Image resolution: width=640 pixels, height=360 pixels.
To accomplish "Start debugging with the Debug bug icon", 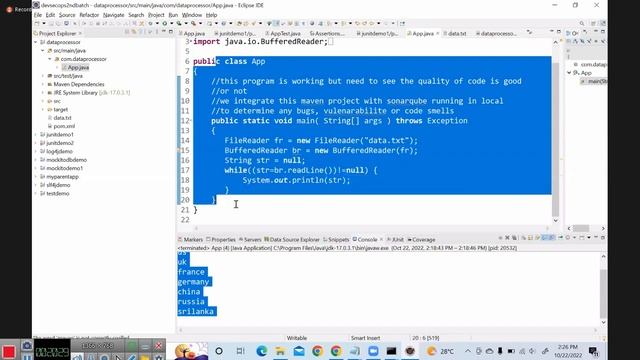I will click(150, 23).
